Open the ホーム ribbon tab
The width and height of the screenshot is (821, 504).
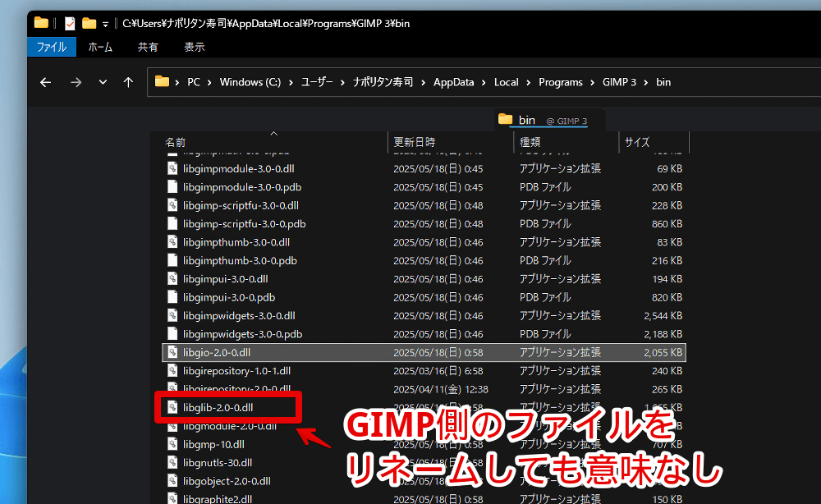point(100,47)
